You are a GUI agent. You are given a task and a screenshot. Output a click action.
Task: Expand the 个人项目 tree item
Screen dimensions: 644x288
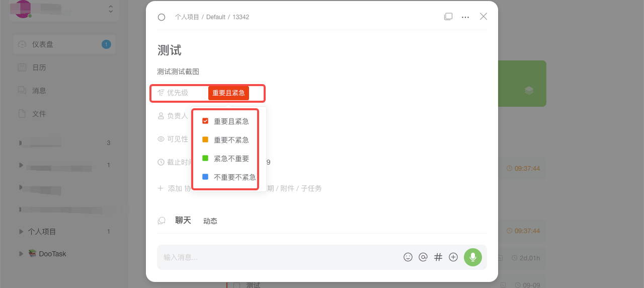point(21,232)
